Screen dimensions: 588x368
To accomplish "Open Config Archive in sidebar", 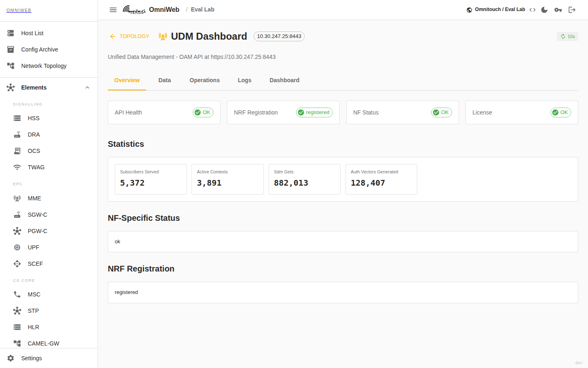I will [49, 49].
